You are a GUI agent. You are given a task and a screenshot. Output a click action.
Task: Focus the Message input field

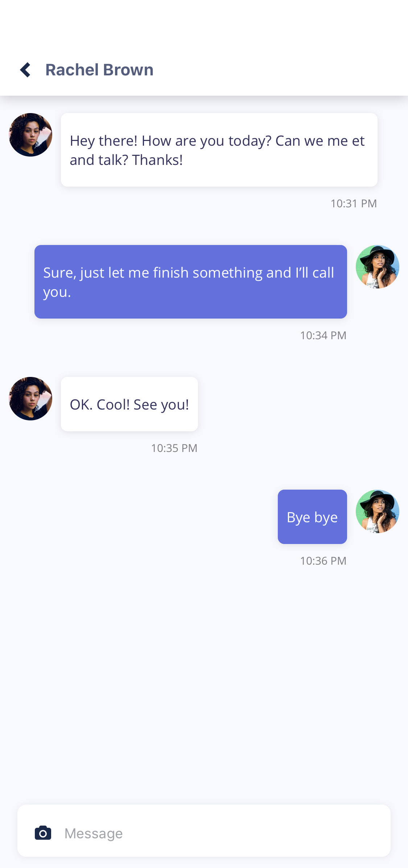point(204,831)
